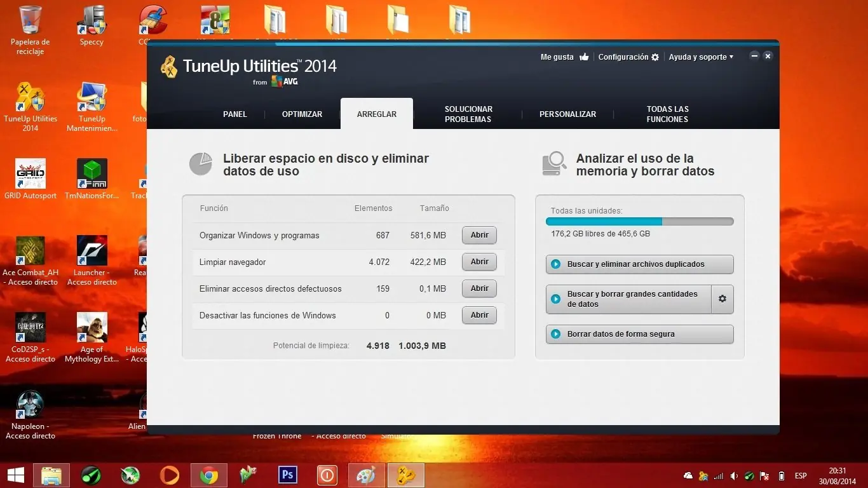Select the Speccy desktop shortcut
868x488 pixels.
(x=92, y=25)
